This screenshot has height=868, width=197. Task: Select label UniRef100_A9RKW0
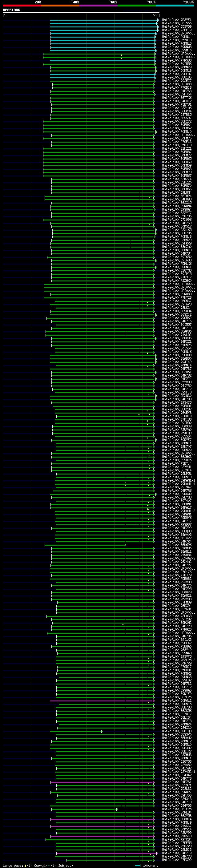[176, 494]
